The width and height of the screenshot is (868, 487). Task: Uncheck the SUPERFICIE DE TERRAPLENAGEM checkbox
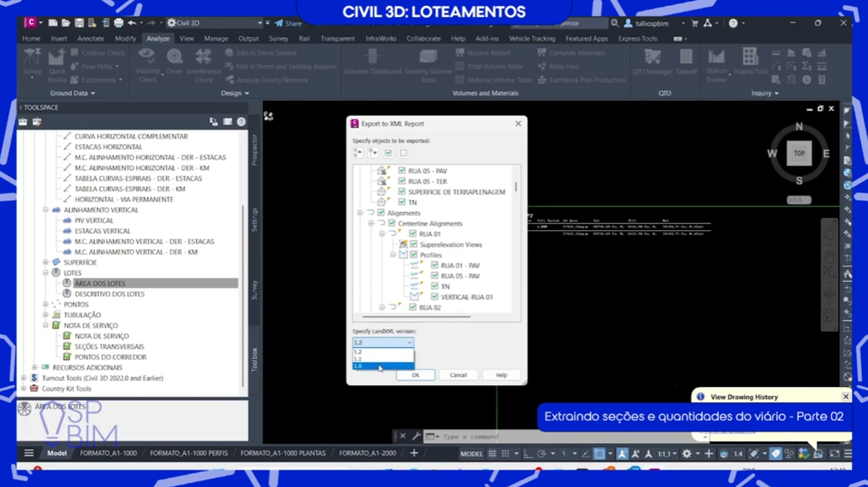point(402,192)
